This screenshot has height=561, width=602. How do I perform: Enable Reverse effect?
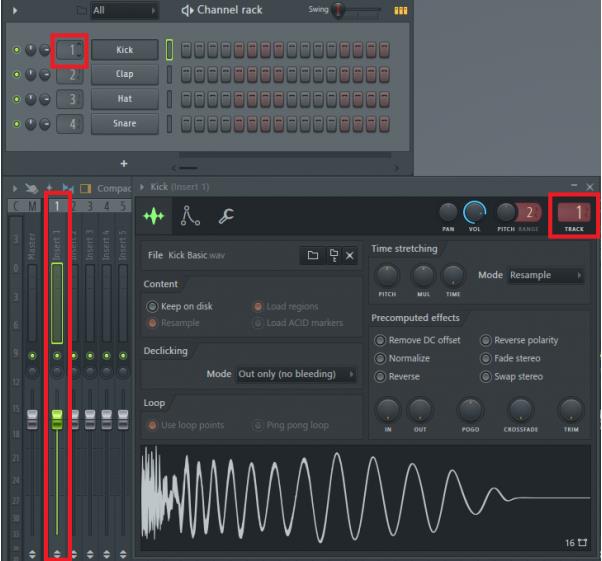pos(380,377)
